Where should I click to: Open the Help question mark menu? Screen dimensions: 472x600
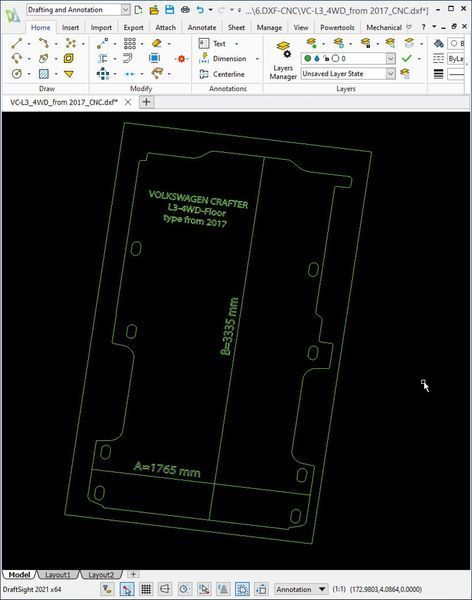point(423,27)
